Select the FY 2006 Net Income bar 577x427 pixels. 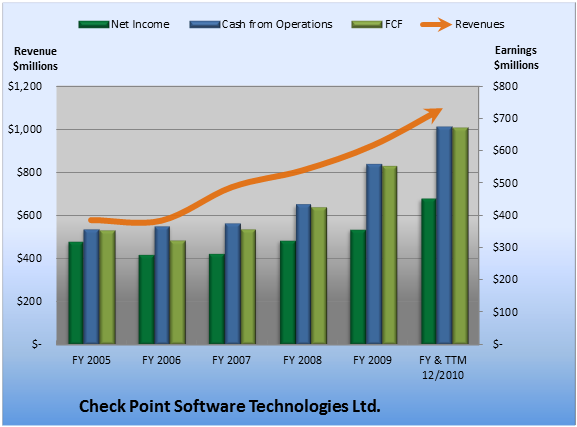pyautogui.click(x=146, y=300)
